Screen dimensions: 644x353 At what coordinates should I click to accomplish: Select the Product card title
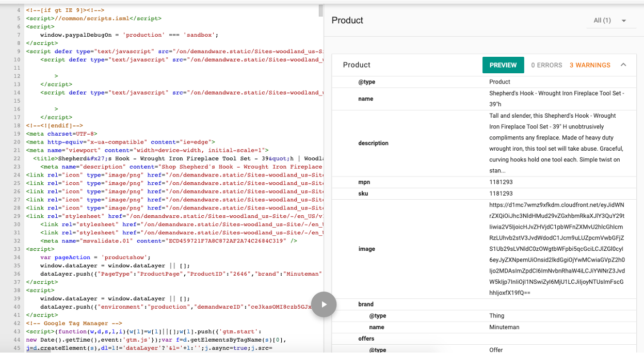[x=357, y=65]
